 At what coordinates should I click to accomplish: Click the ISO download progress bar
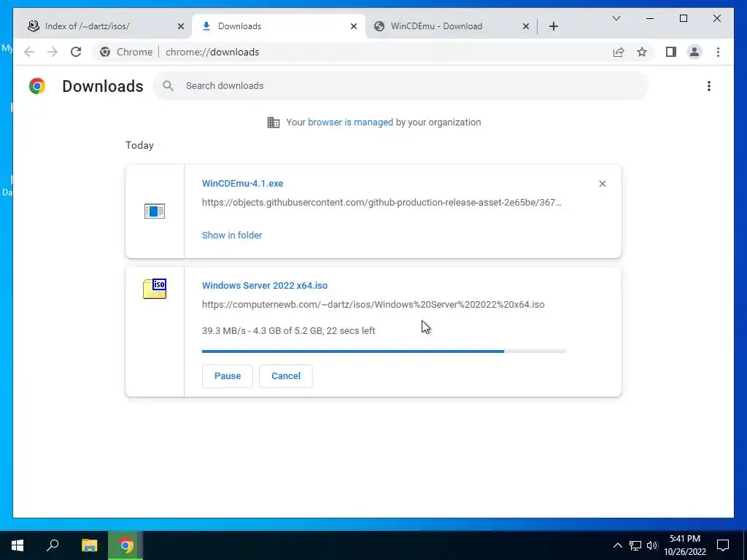pyautogui.click(x=384, y=351)
